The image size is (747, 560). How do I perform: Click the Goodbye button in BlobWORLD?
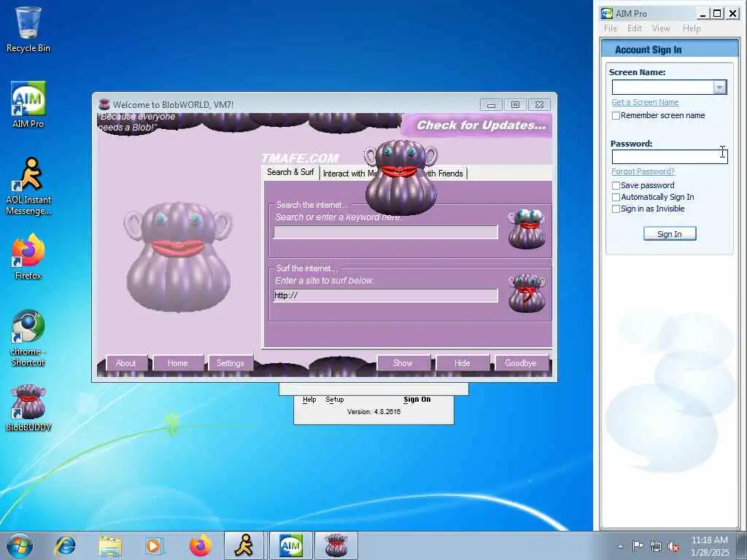click(521, 363)
